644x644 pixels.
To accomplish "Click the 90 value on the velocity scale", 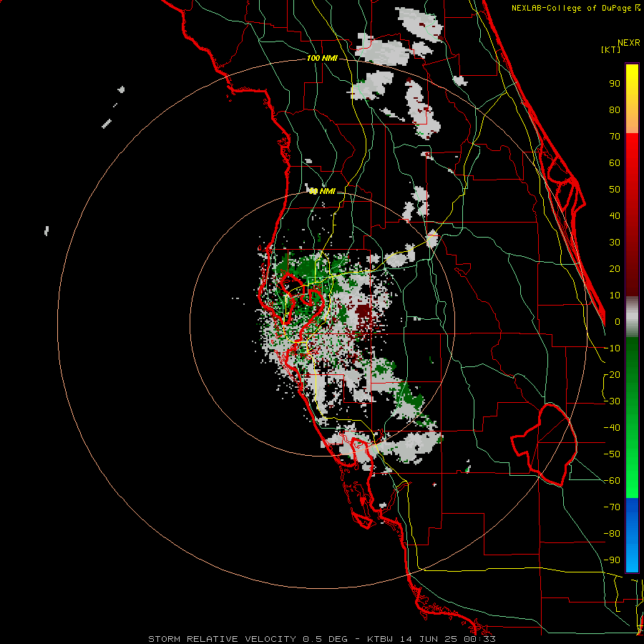I will tap(615, 84).
